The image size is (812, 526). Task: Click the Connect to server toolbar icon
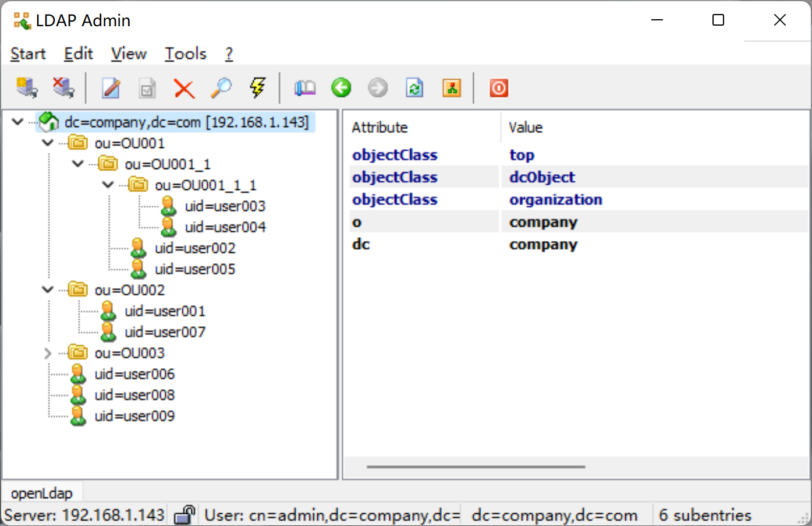coord(27,88)
